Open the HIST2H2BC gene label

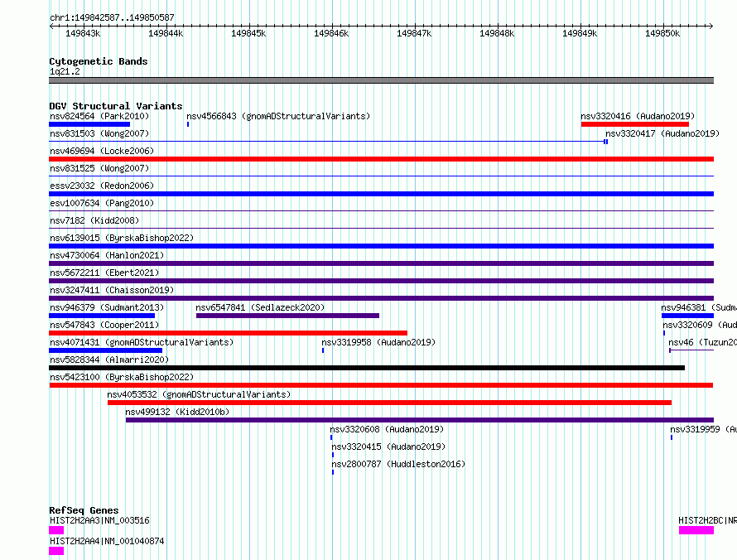(x=707, y=520)
